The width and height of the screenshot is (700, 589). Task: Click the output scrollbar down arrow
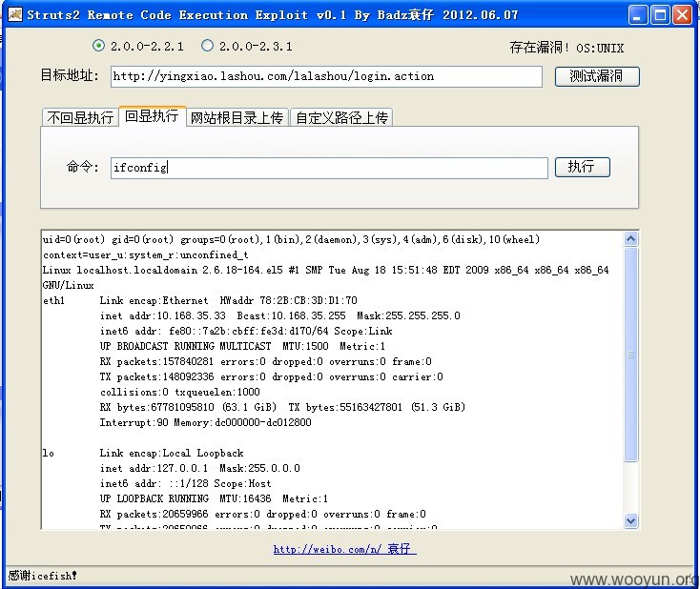[630, 520]
